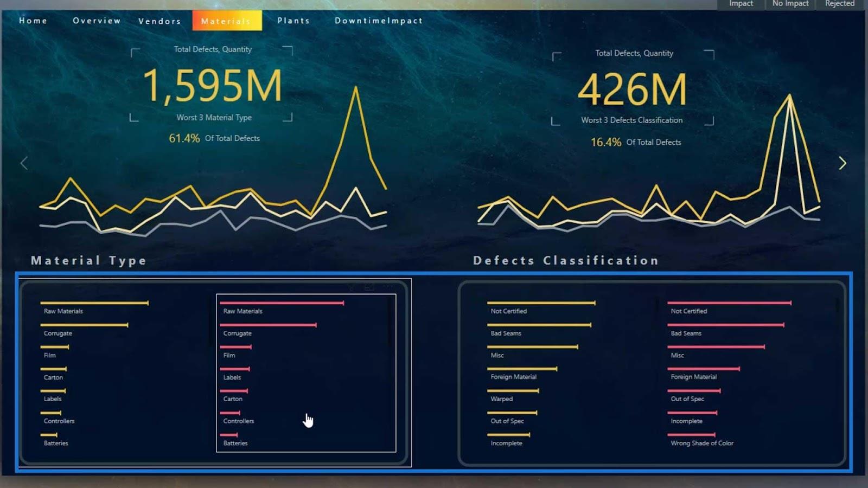Click the Worst 3 Defects Classification caption

coord(632,120)
